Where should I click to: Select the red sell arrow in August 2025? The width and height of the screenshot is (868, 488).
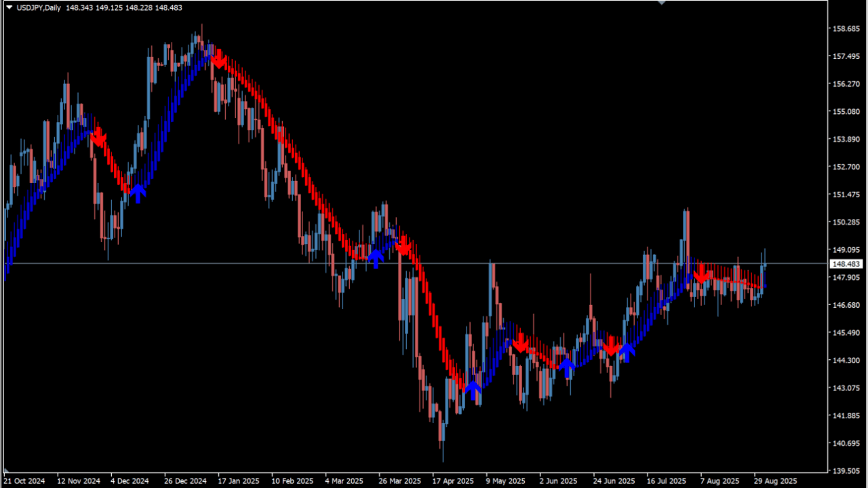pos(701,276)
